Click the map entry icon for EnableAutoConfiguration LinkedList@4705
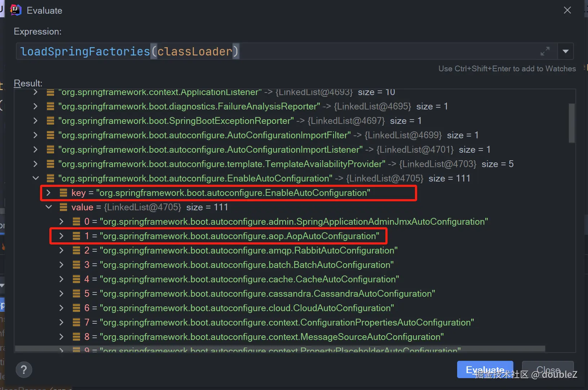The height and width of the screenshot is (390, 588). point(50,178)
